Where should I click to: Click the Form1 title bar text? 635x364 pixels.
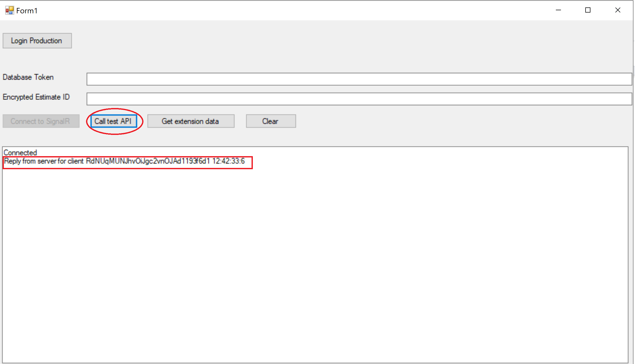point(26,10)
